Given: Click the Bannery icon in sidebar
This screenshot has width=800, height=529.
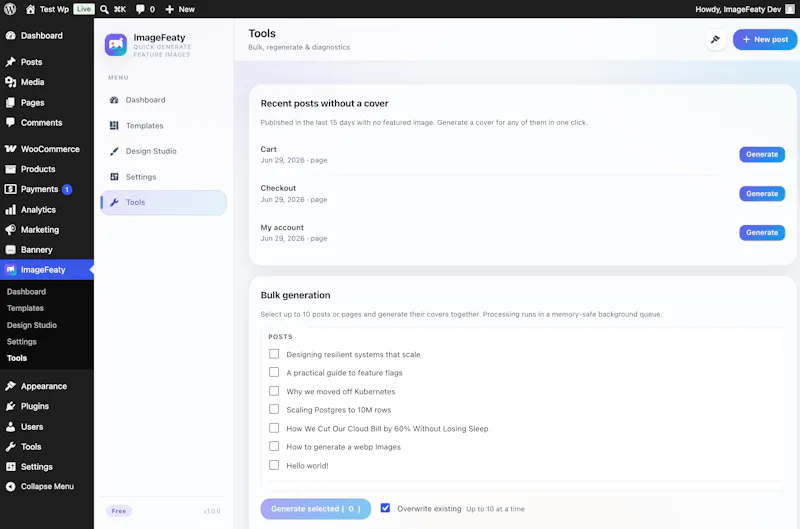Looking at the screenshot, I should pos(11,249).
